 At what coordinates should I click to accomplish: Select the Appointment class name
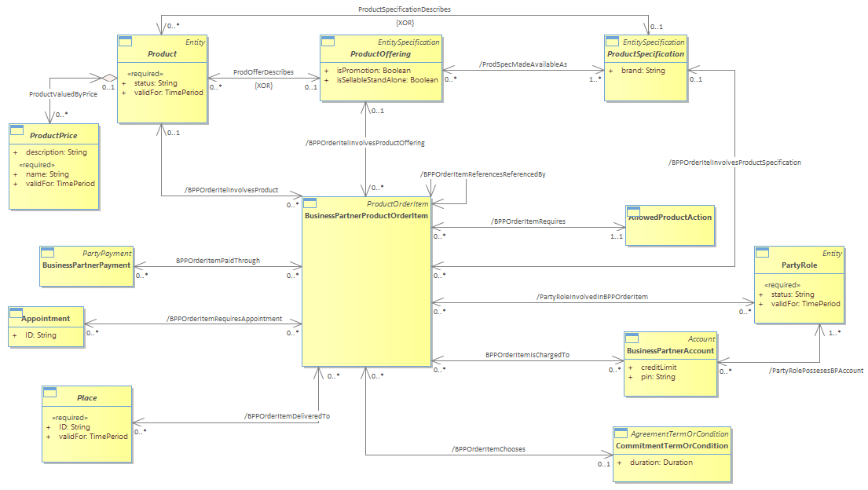tap(46, 318)
